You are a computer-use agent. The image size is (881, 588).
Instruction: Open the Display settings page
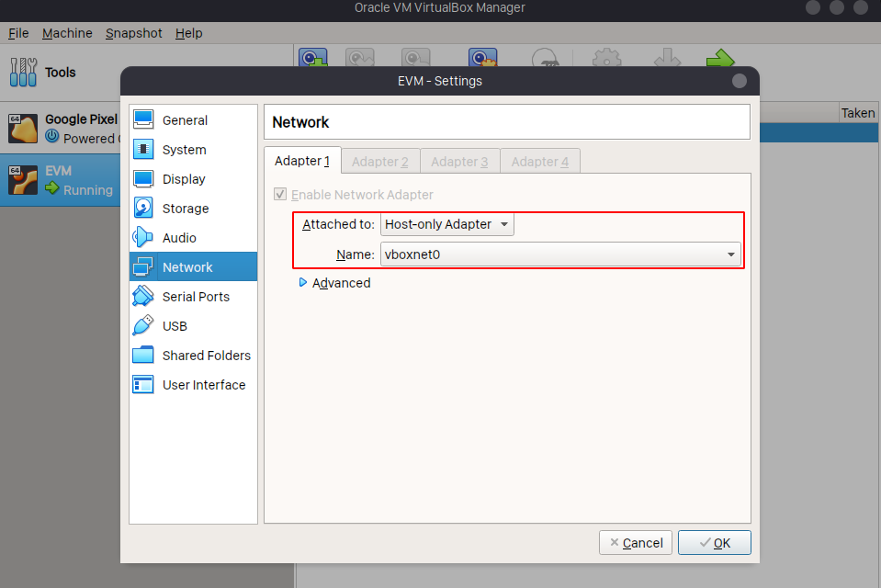click(x=182, y=178)
